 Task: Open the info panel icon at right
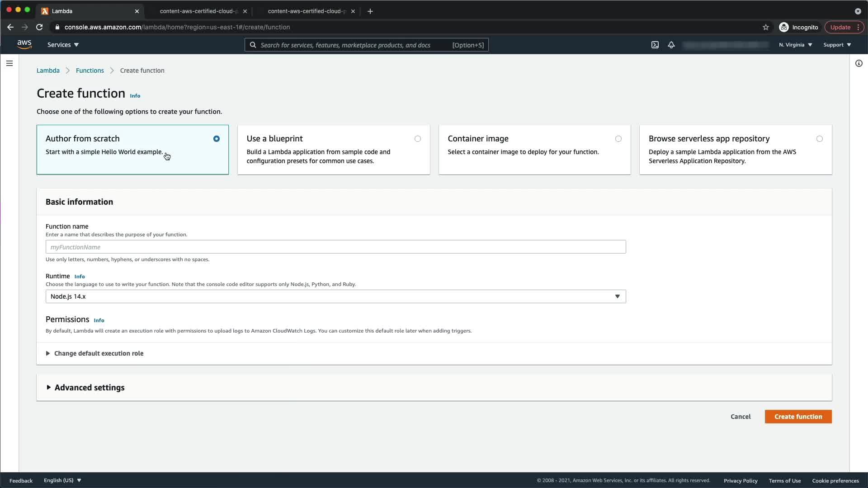coord(859,63)
